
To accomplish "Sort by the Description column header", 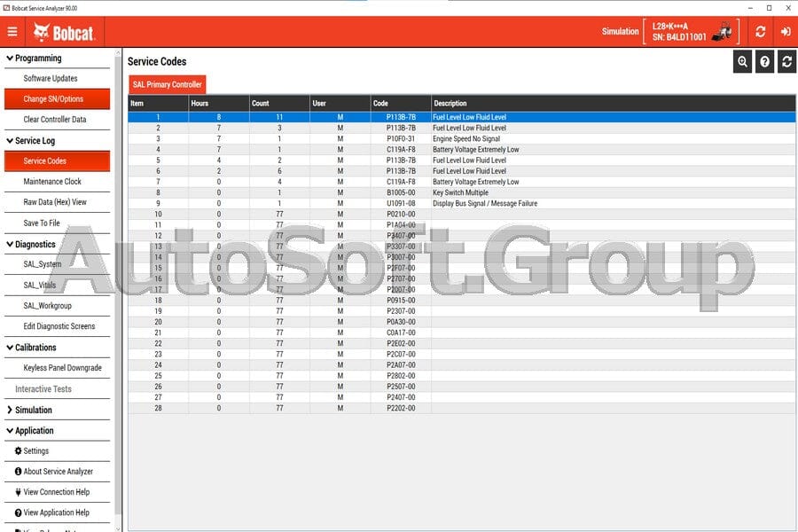I will (614, 104).
